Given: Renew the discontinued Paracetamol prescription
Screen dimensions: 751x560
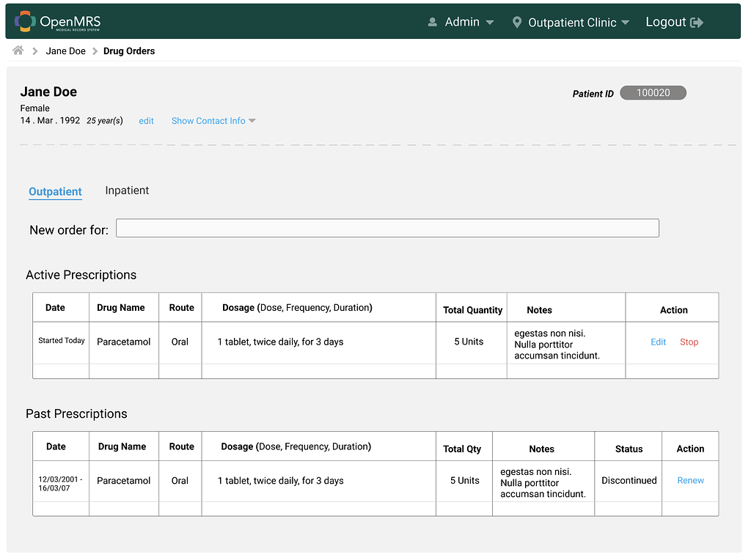Looking at the screenshot, I should click(x=690, y=480).
